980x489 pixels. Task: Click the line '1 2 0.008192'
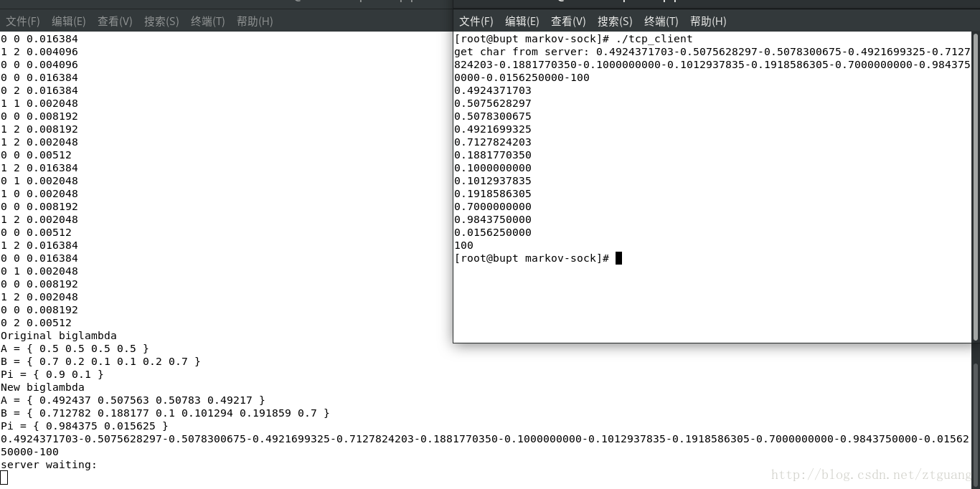[x=39, y=129]
